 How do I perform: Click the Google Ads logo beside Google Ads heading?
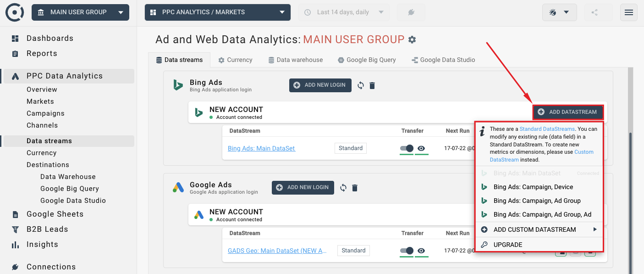click(178, 187)
